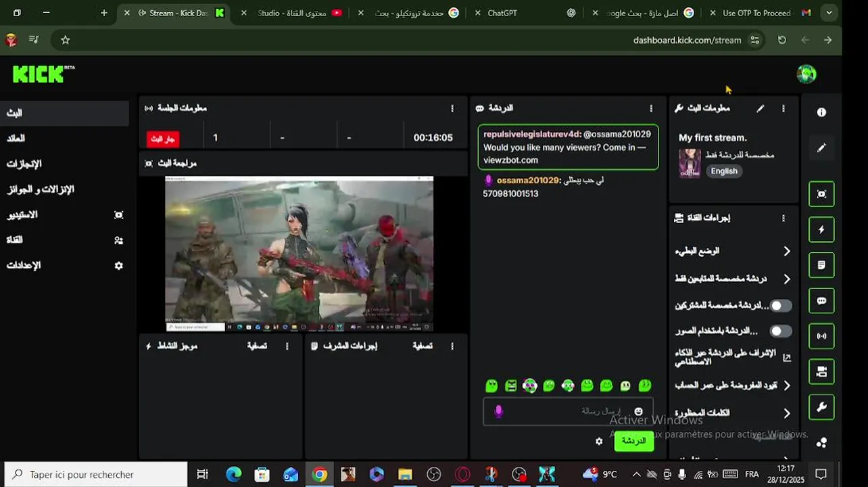The image size is (868, 487).
Task: Click the stream category thumbnail image
Action: [x=690, y=163]
